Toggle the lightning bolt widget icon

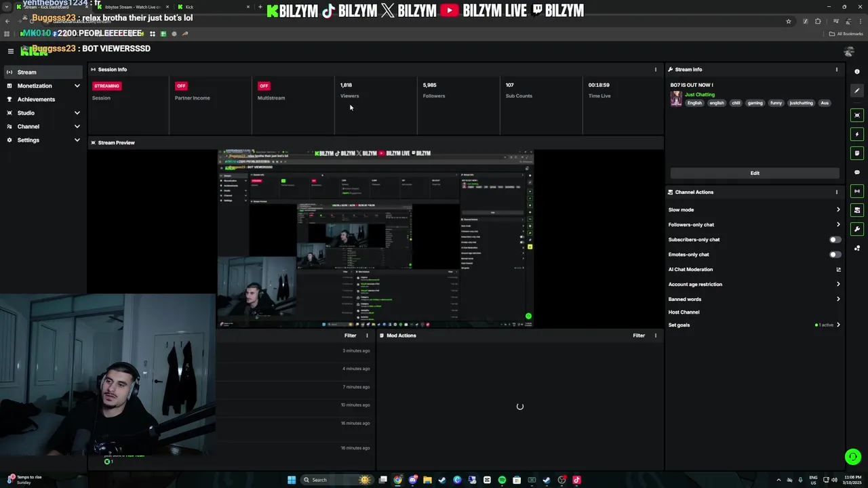857,134
